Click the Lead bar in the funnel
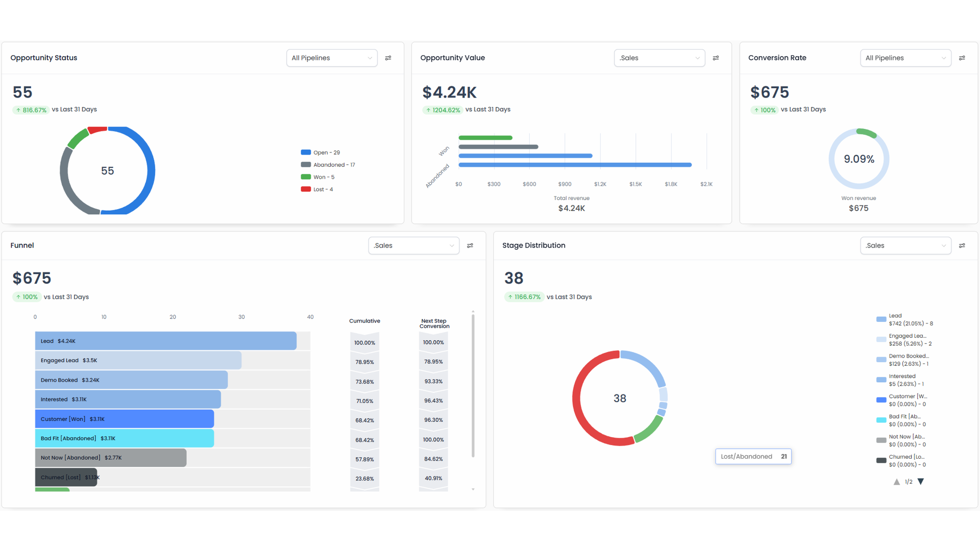 165,341
